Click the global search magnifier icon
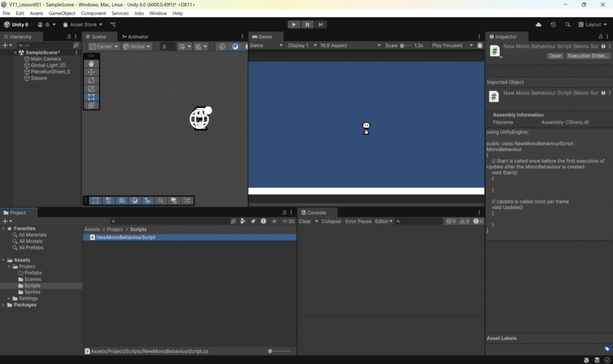This screenshot has height=364, width=613. click(568, 24)
